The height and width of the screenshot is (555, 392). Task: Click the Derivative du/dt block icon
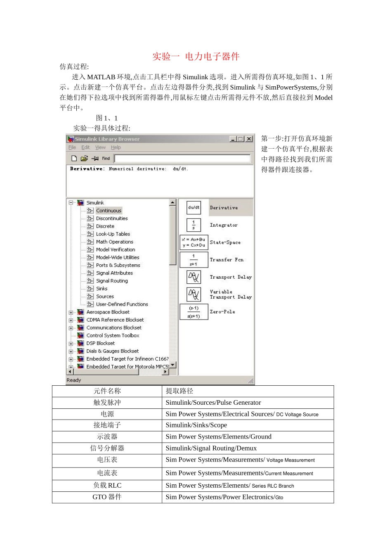click(x=194, y=208)
